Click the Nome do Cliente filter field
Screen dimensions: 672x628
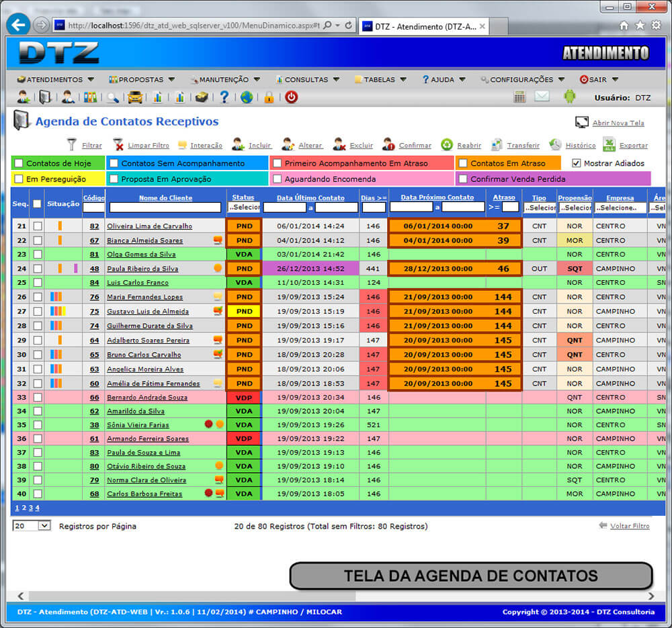coord(165,208)
